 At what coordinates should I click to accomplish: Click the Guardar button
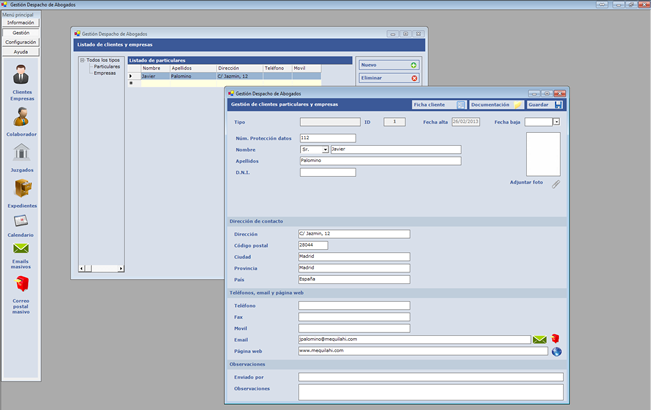point(544,104)
